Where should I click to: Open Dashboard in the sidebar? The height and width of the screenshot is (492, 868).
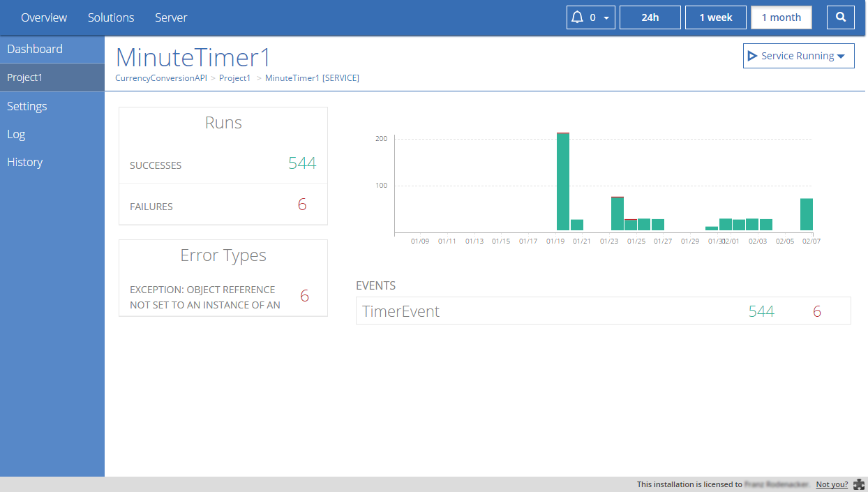click(35, 49)
